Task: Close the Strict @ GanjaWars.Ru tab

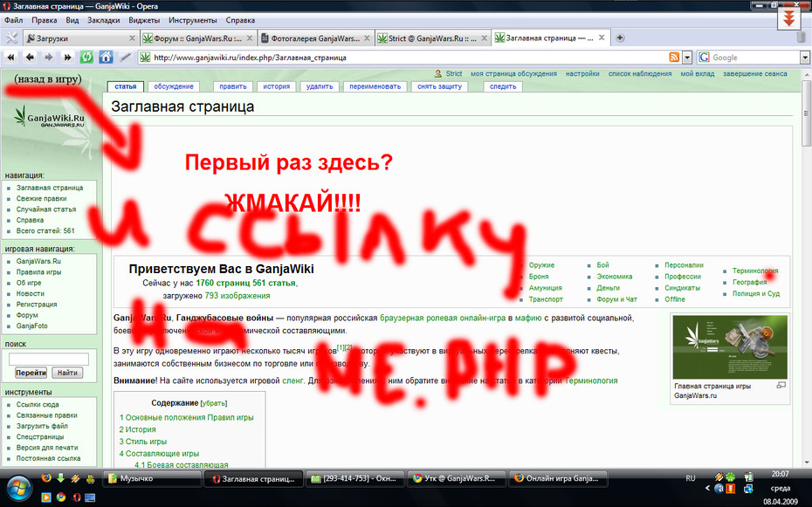Action: tap(485, 38)
